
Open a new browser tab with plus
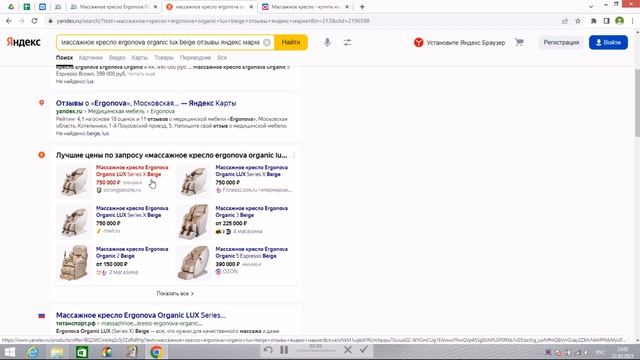(x=362, y=7)
